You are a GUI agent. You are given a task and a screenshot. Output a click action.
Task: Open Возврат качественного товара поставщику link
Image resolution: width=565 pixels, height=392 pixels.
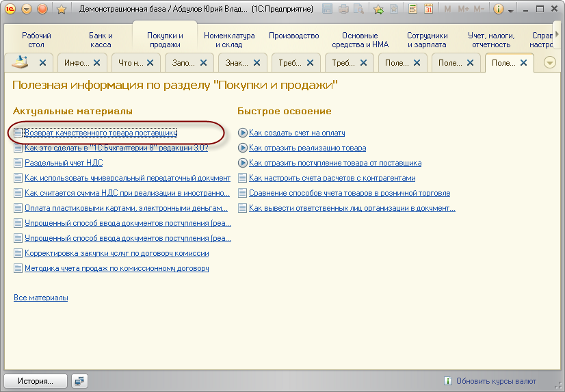click(x=101, y=133)
